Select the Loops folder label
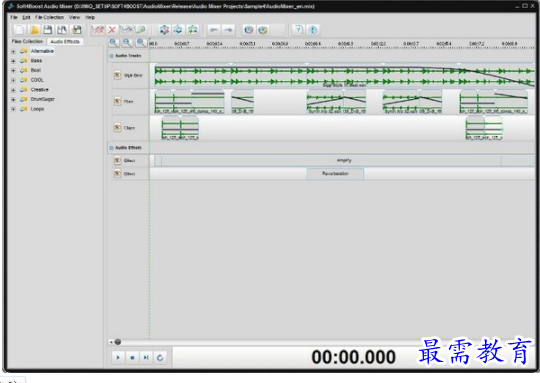Image resolution: width=540 pixels, height=383 pixels. click(37, 109)
